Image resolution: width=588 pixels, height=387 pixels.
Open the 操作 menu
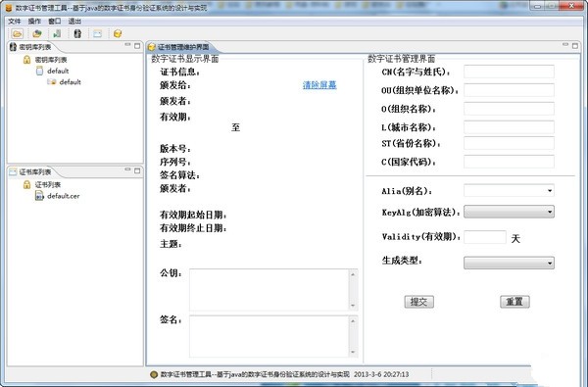34,21
